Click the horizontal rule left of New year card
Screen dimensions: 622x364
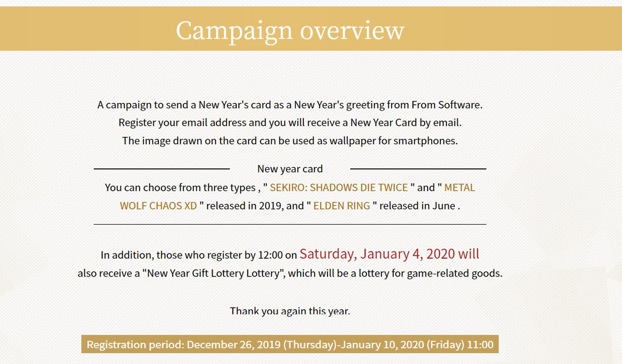(161, 169)
